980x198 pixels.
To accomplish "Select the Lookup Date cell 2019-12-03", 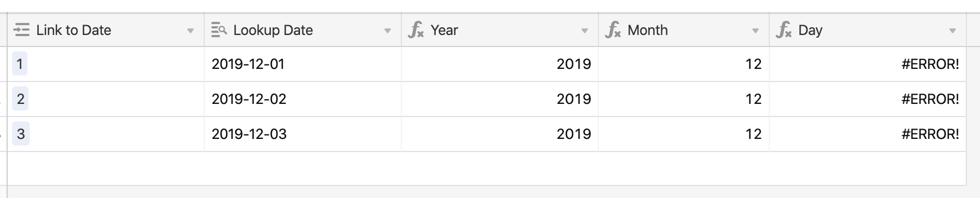I will pyautogui.click(x=303, y=134).
